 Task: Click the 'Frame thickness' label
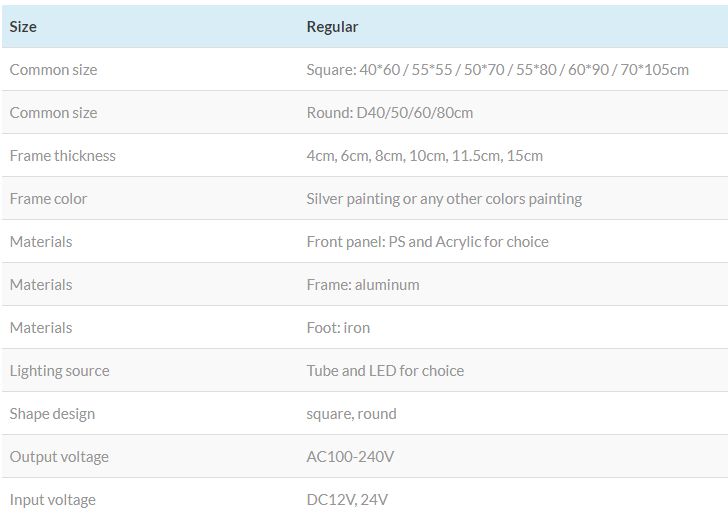pyautogui.click(x=62, y=156)
